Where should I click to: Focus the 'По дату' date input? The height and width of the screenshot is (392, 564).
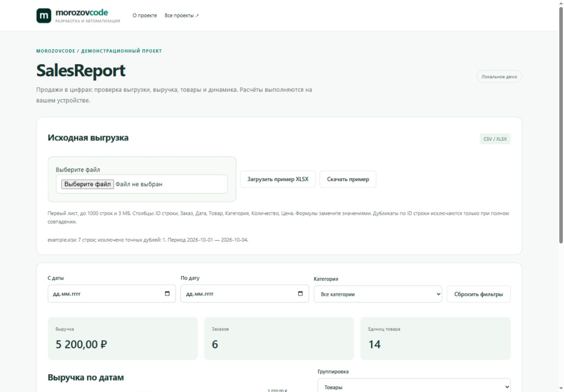coord(245,294)
